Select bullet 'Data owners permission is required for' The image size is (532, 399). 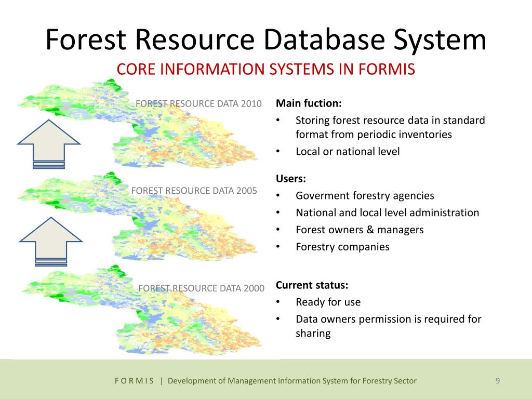(389, 320)
